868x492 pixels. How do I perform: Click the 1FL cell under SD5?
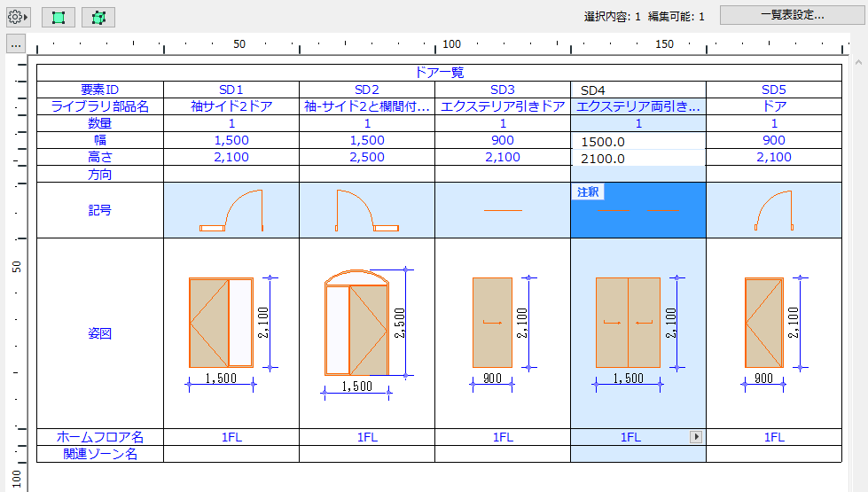[774, 437]
